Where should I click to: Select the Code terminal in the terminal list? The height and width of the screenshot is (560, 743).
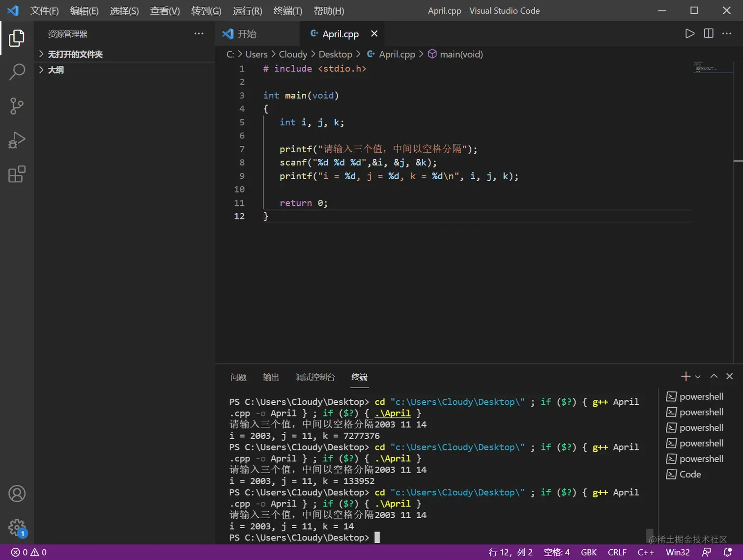(x=689, y=474)
